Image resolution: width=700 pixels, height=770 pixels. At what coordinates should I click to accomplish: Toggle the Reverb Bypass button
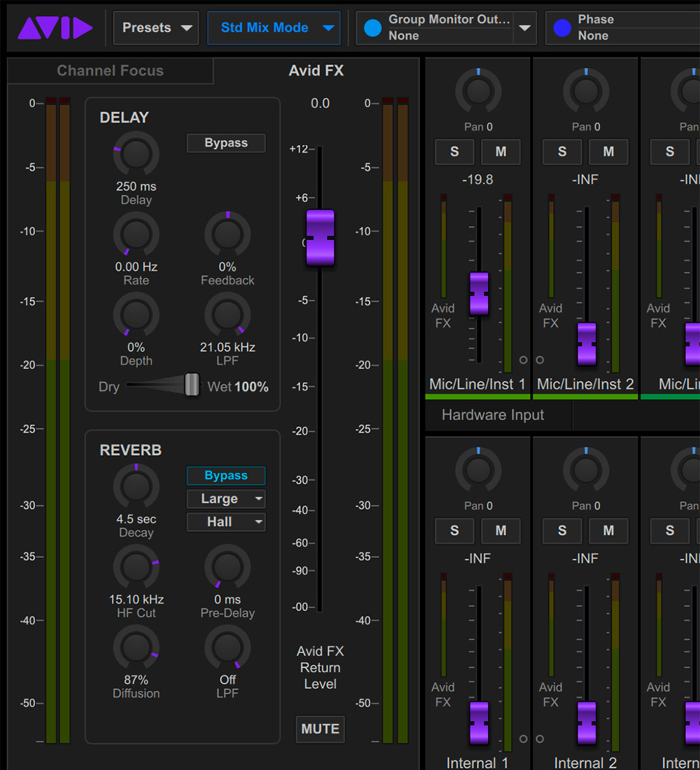pyautogui.click(x=226, y=476)
